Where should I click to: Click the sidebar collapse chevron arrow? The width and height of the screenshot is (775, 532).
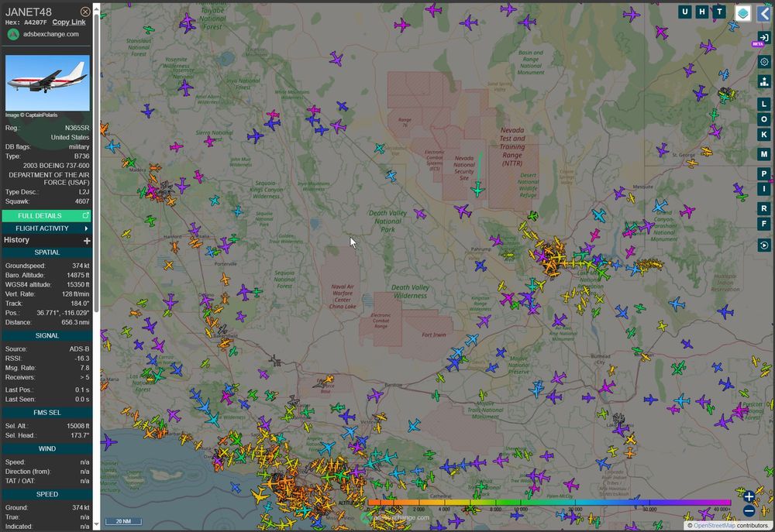[764, 13]
